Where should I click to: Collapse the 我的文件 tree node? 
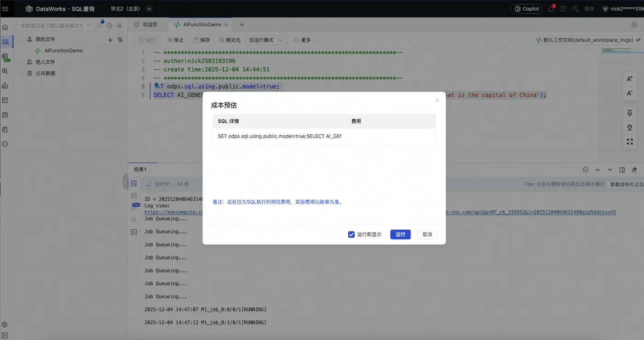(21, 40)
